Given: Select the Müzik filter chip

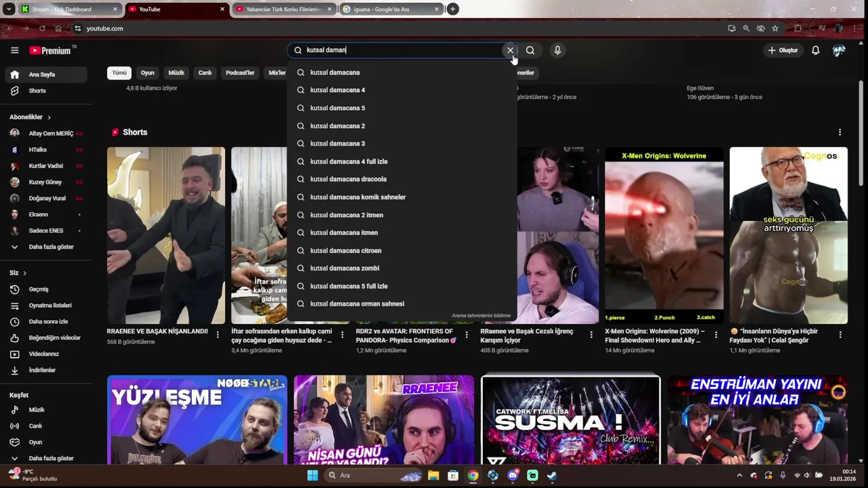Looking at the screenshot, I should click(176, 73).
